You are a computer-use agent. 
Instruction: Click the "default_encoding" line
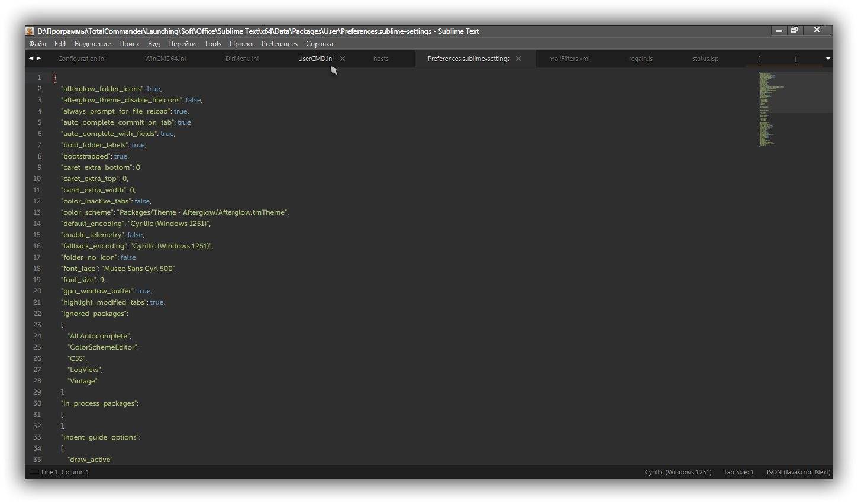136,224
